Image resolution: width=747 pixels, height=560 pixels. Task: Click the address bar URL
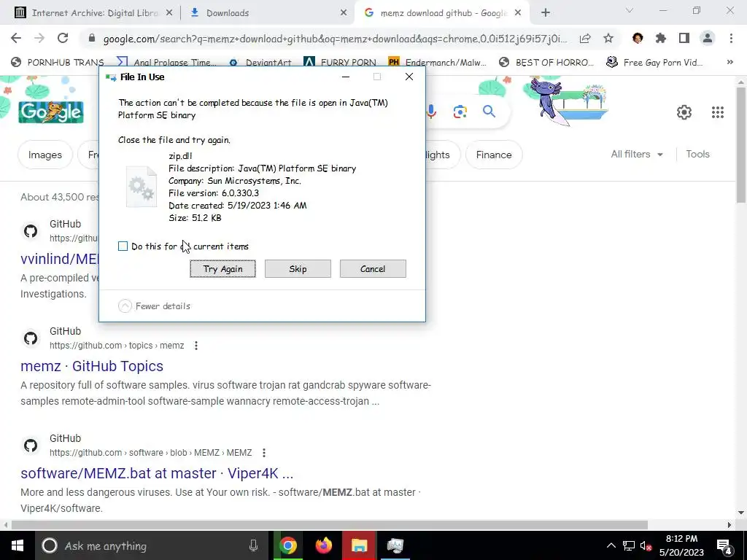(x=335, y=39)
